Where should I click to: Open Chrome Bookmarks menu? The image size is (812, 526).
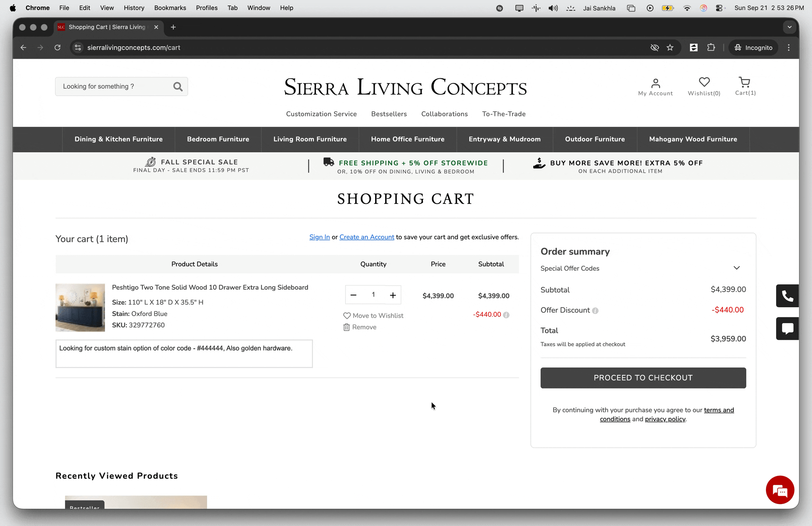pyautogui.click(x=170, y=8)
